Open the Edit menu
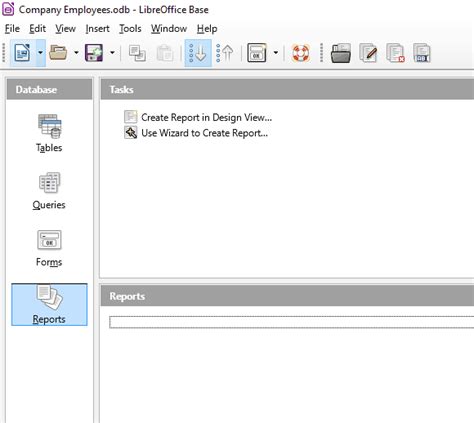The height and width of the screenshot is (423, 474). [x=37, y=29]
